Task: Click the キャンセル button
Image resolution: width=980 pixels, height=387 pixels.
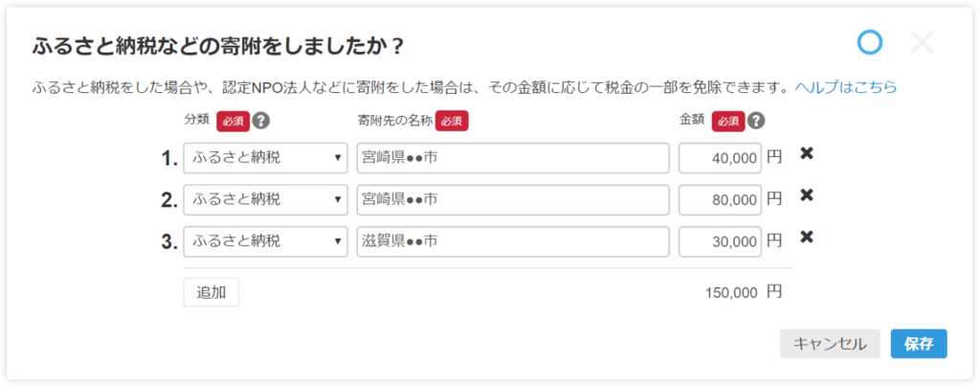Action: click(830, 344)
